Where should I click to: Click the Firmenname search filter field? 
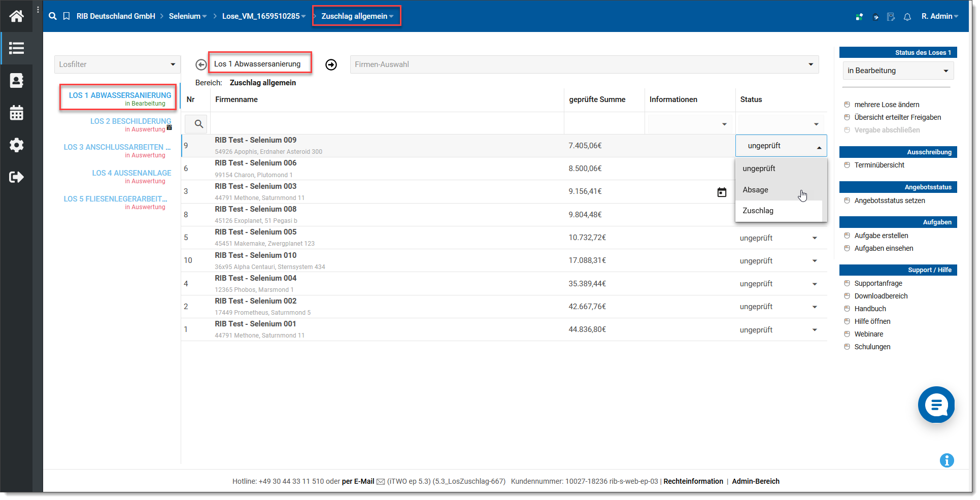click(x=386, y=124)
